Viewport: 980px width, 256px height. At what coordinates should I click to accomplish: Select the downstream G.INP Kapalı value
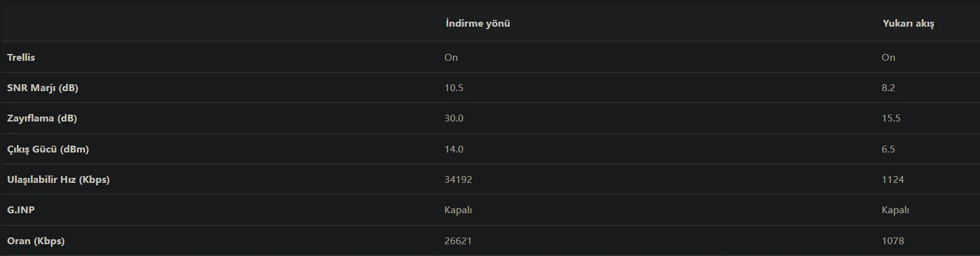458,210
